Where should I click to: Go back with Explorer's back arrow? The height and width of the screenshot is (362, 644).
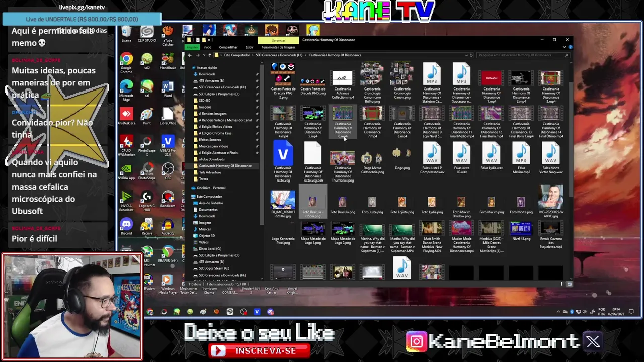coord(189,55)
